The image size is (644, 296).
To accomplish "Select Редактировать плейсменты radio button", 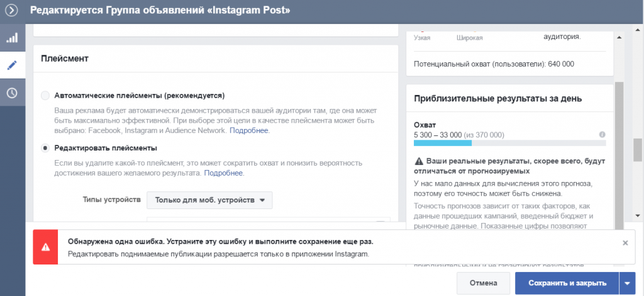I will click(x=45, y=148).
